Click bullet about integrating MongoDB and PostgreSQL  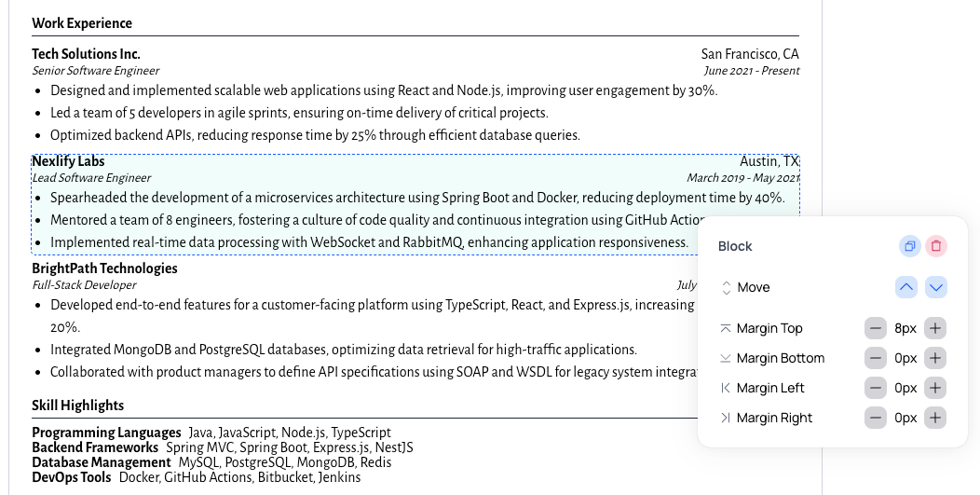point(344,350)
